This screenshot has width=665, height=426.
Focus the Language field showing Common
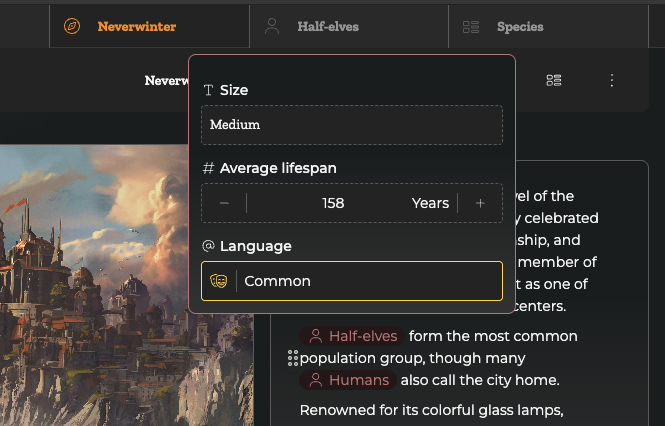(x=368, y=281)
